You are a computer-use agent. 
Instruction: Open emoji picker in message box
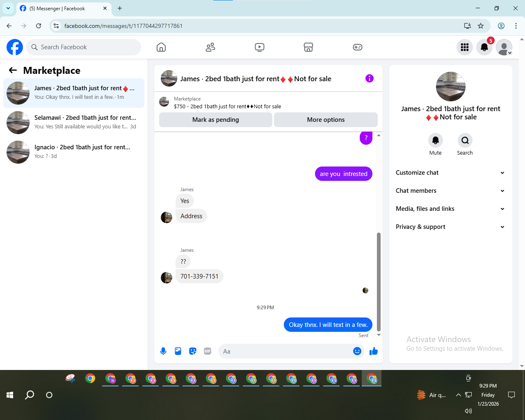[357, 351]
